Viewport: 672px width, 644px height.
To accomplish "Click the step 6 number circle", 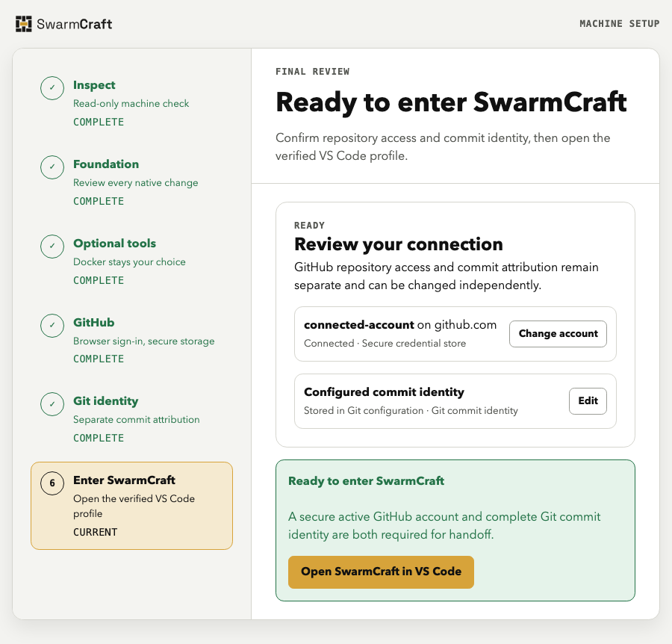I will [52, 483].
